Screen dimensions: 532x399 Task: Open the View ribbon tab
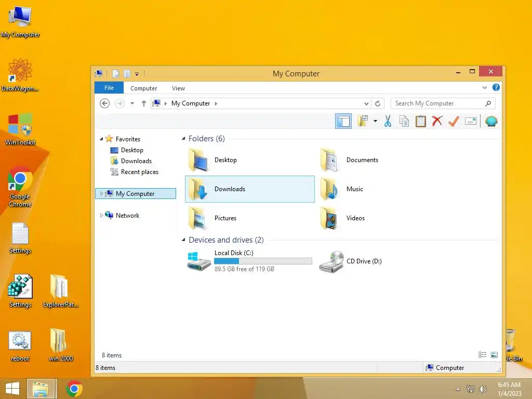pos(179,88)
